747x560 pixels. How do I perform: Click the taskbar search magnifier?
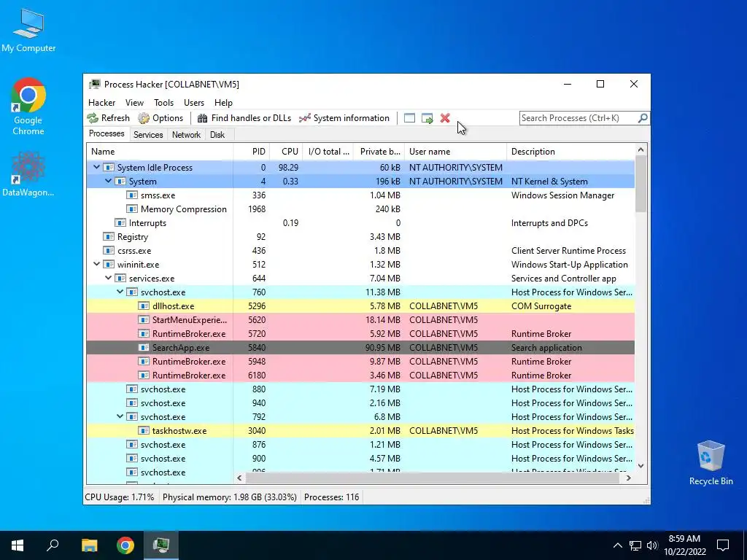point(53,545)
